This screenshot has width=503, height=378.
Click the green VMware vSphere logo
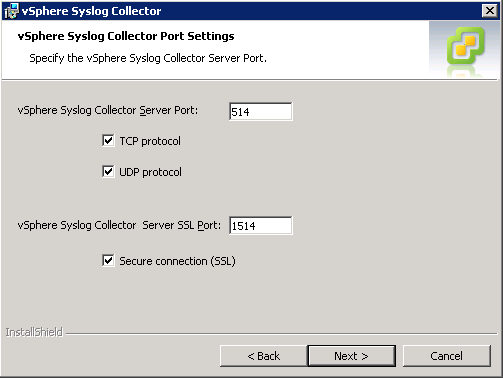(466, 46)
